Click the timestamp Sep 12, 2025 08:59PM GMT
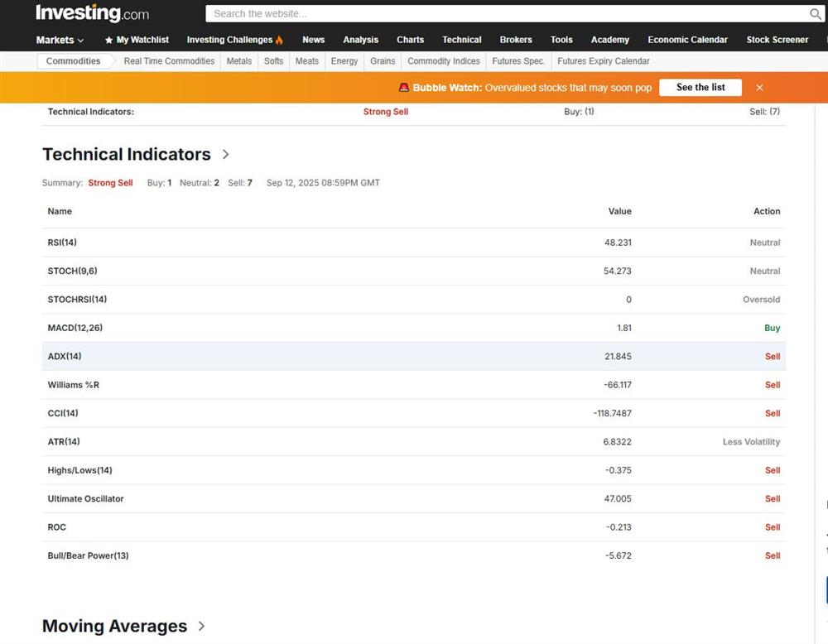The image size is (828, 644). pyautogui.click(x=323, y=183)
